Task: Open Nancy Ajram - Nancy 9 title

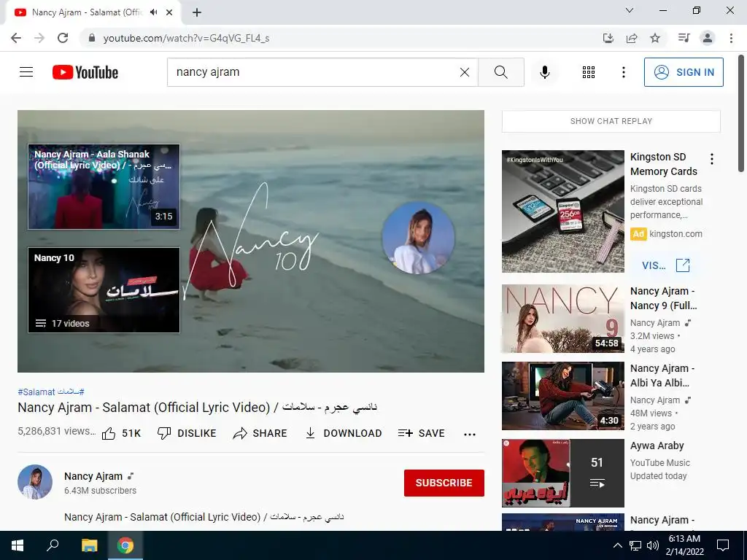Action: pyautogui.click(x=663, y=298)
